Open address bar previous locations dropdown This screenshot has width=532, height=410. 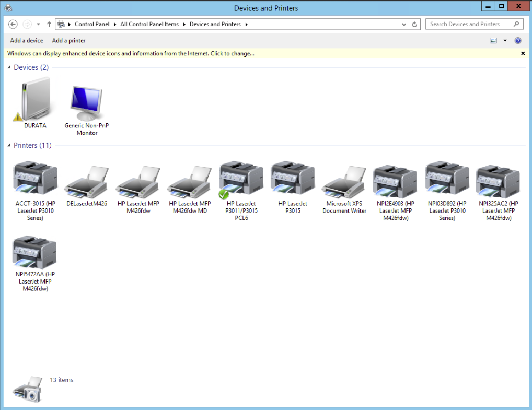point(404,25)
